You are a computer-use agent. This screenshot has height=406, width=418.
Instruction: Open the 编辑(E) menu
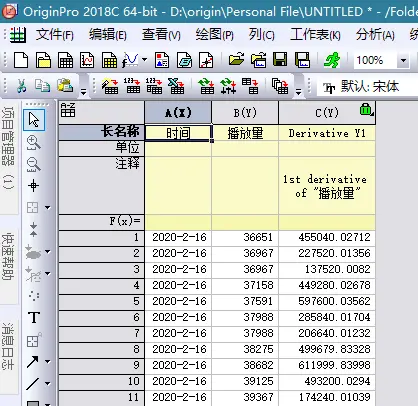108,34
